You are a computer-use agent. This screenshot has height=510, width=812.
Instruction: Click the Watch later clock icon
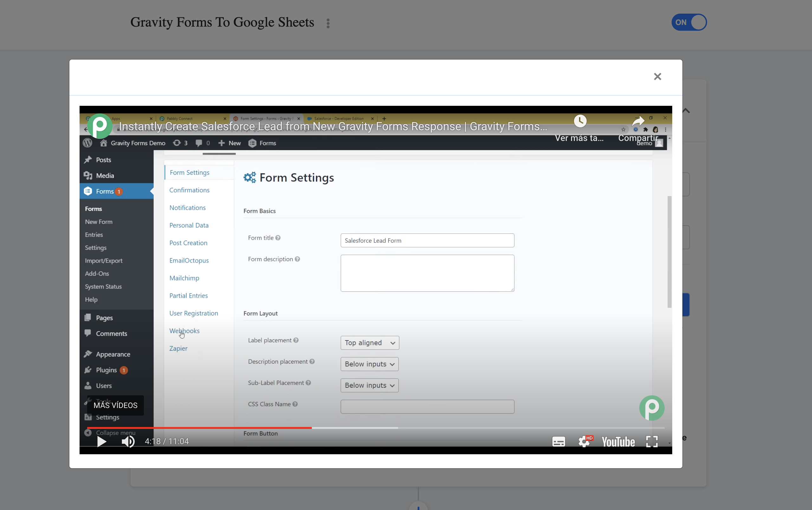tap(580, 121)
